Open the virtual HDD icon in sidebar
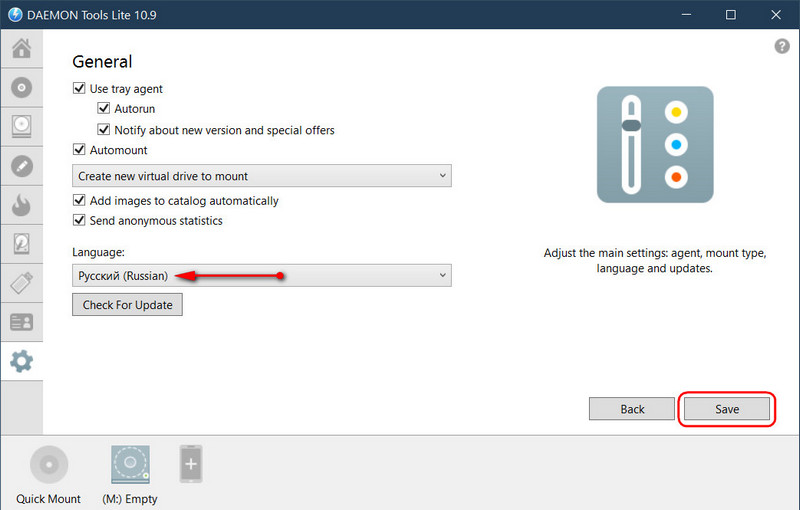Image resolution: width=800 pixels, height=510 pixels. [21, 244]
